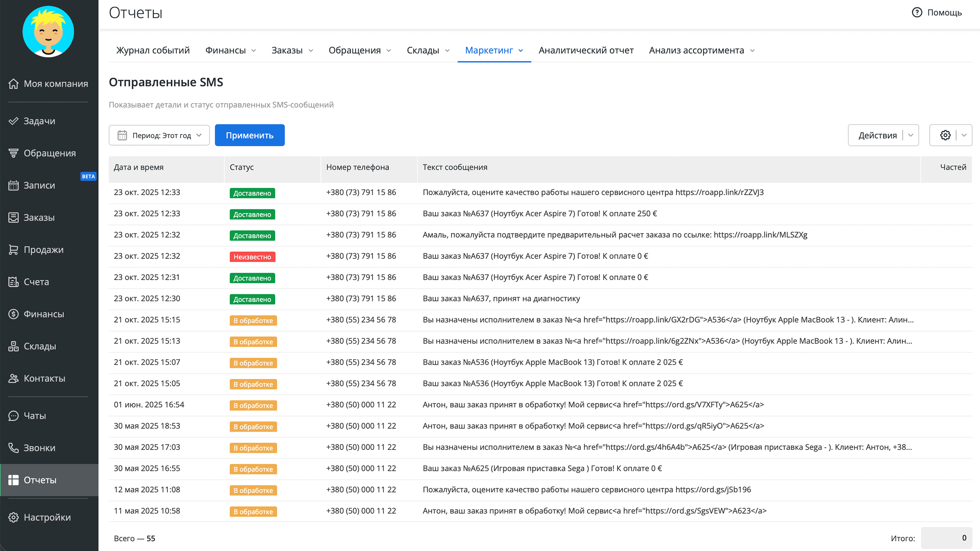Click the Tasks checkmark icon in sidebar
The image size is (980, 551).
point(13,121)
